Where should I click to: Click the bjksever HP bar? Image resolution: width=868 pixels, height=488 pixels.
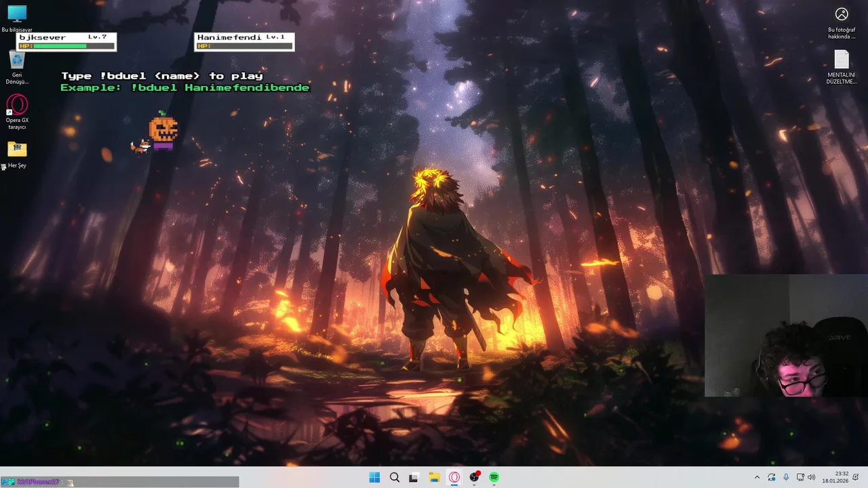pos(66,46)
